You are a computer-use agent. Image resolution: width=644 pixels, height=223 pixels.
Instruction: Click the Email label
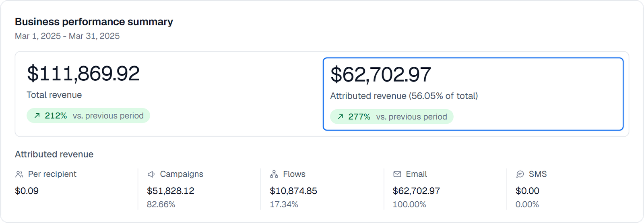(x=416, y=174)
